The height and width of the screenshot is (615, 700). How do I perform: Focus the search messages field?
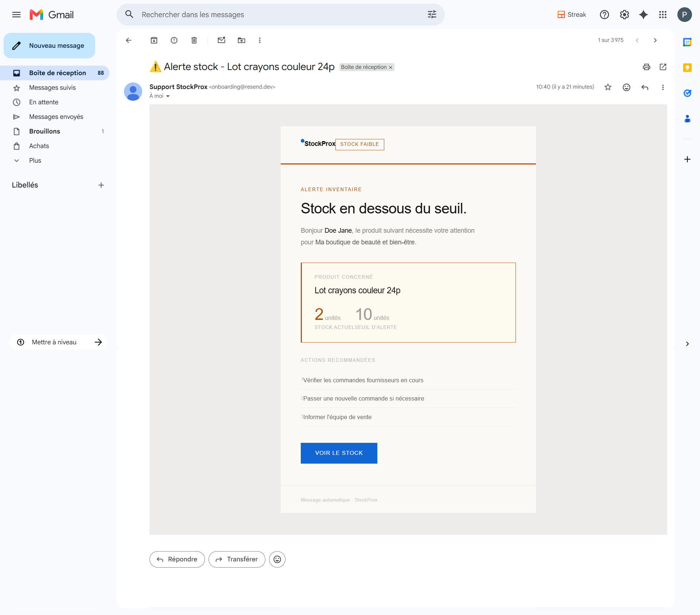pyautogui.click(x=281, y=15)
